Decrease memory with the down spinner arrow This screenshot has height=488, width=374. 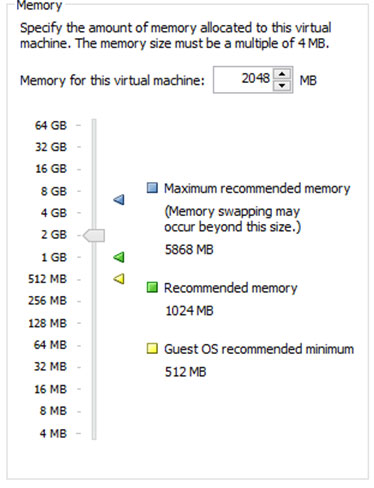282,86
